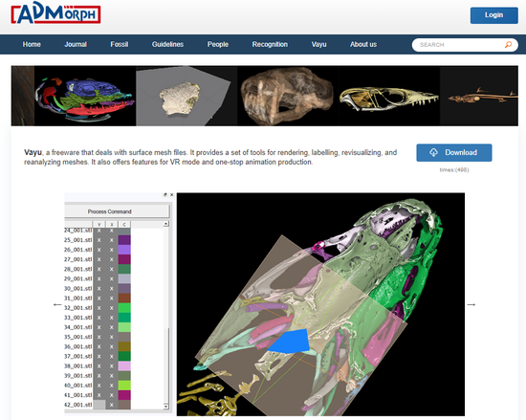Image resolution: width=526 pixels, height=420 pixels.
Task: Click the ADMorph logo
Action: [55, 13]
